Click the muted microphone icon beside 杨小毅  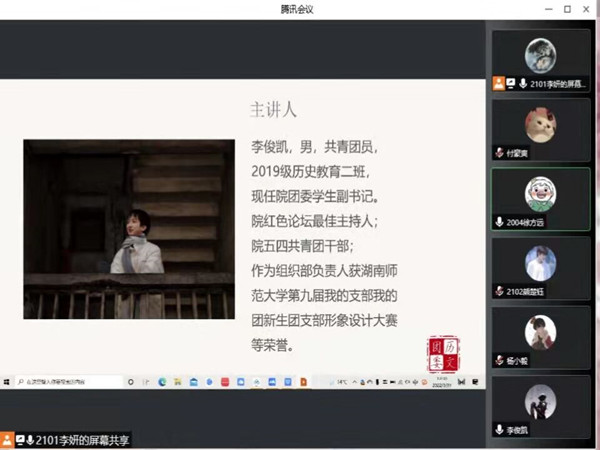(499, 359)
